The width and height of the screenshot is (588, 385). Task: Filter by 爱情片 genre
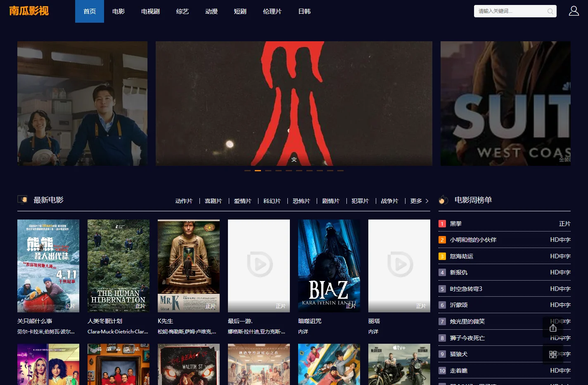pyautogui.click(x=242, y=201)
